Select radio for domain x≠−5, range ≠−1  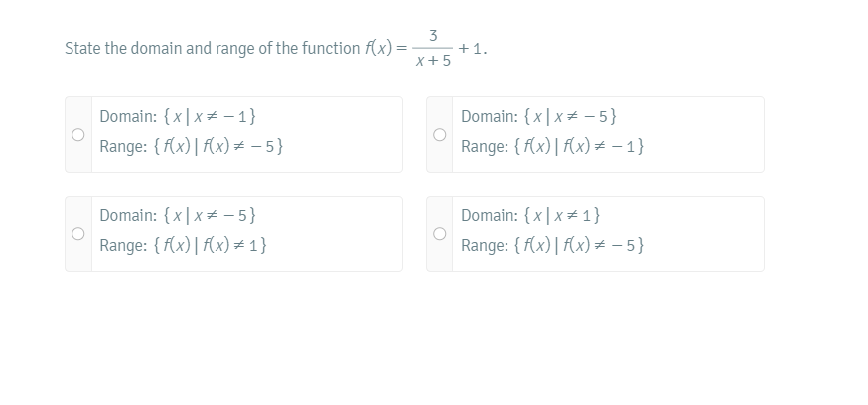[440, 134]
